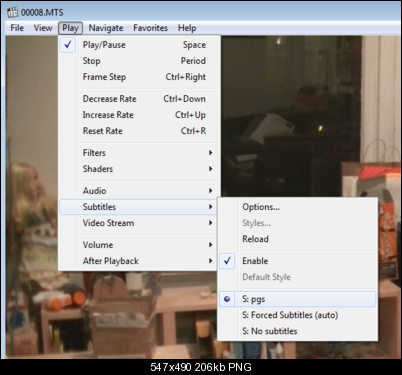This screenshot has width=402, height=375.
Task: Open the Volume submenu
Action: [x=140, y=245]
